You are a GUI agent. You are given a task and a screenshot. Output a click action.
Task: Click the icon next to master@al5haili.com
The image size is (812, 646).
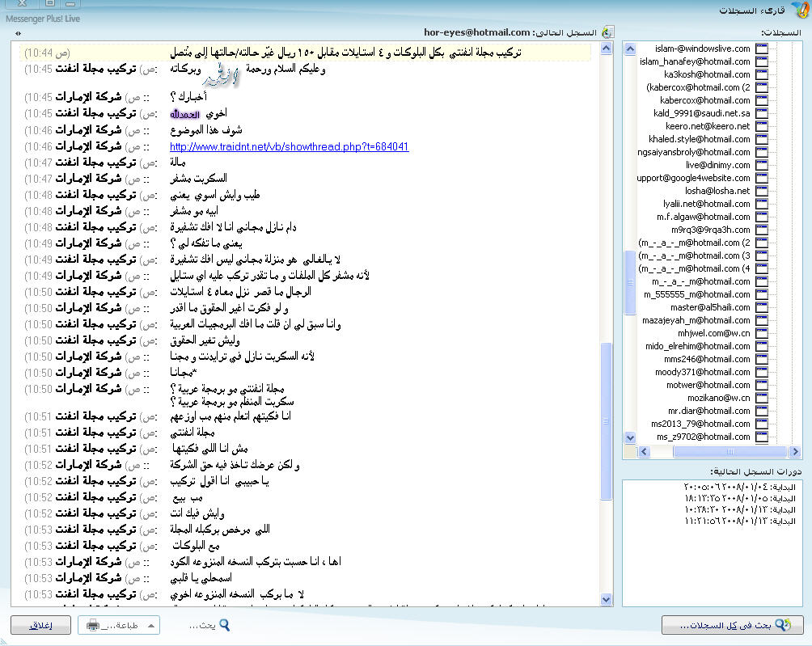pyautogui.click(x=762, y=307)
